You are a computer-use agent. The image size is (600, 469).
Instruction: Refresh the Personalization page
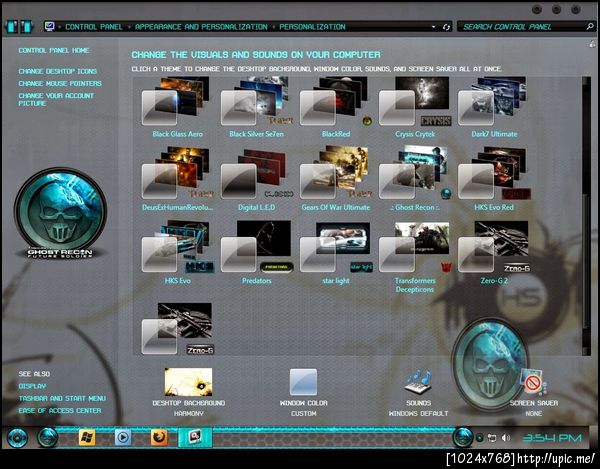pos(446,27)
